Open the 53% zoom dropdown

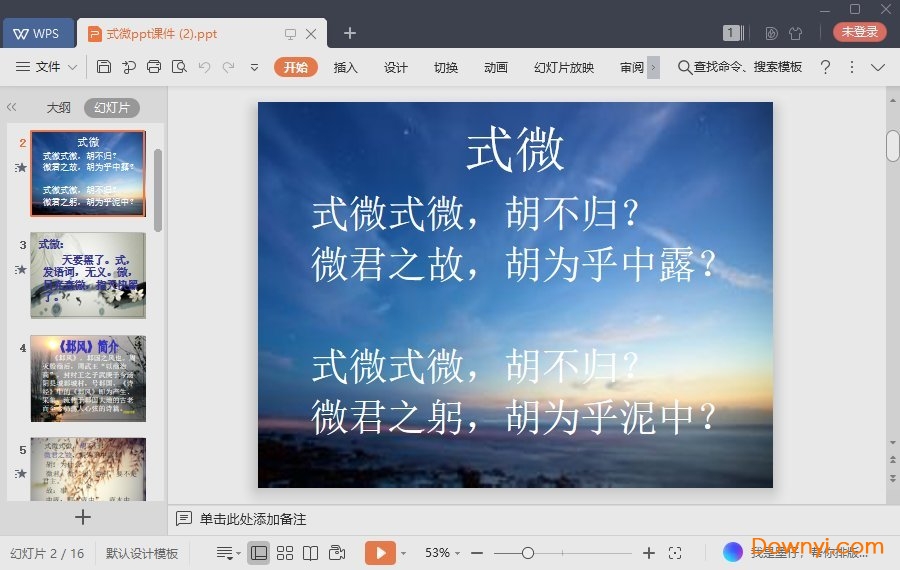442,553
